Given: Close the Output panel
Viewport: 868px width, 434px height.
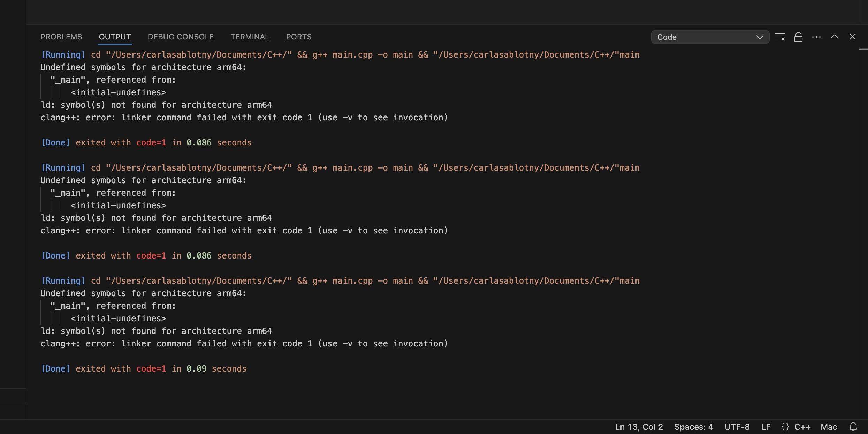Looking at the screenshot, I should tap(853, 37).
